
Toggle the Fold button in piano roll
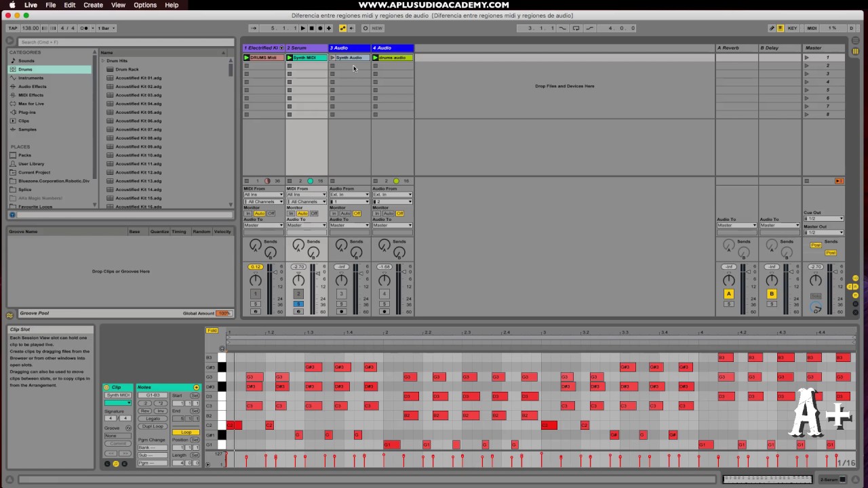point(212,331)
